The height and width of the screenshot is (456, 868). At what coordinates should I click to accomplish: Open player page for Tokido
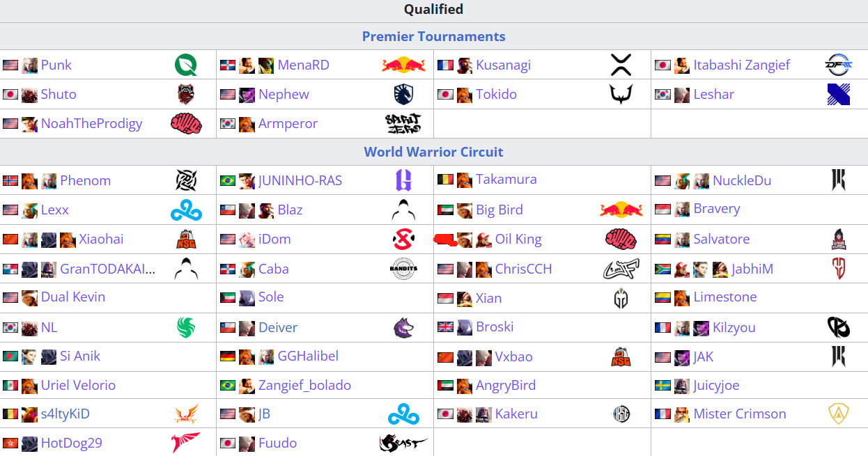[496, 94]
